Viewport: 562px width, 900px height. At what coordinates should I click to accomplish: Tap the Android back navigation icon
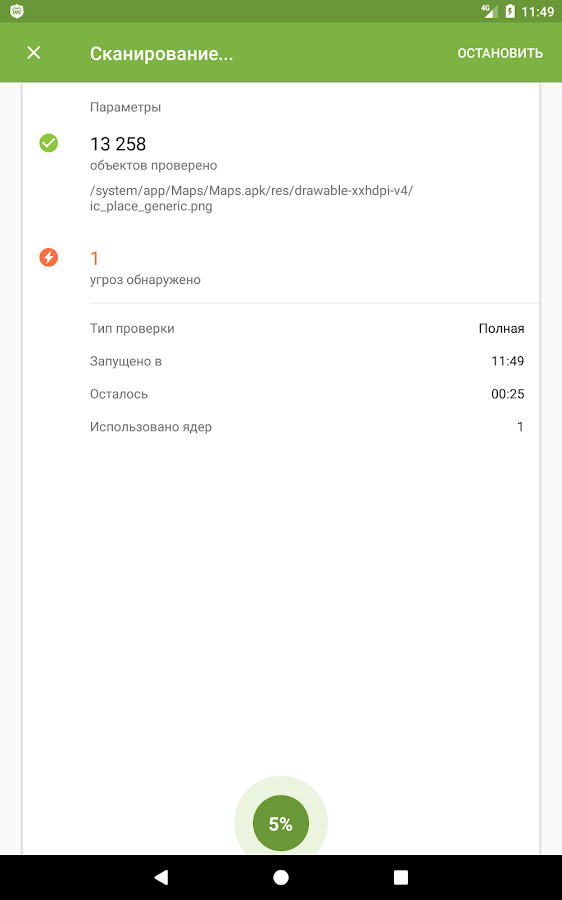(x=161, y=876)
